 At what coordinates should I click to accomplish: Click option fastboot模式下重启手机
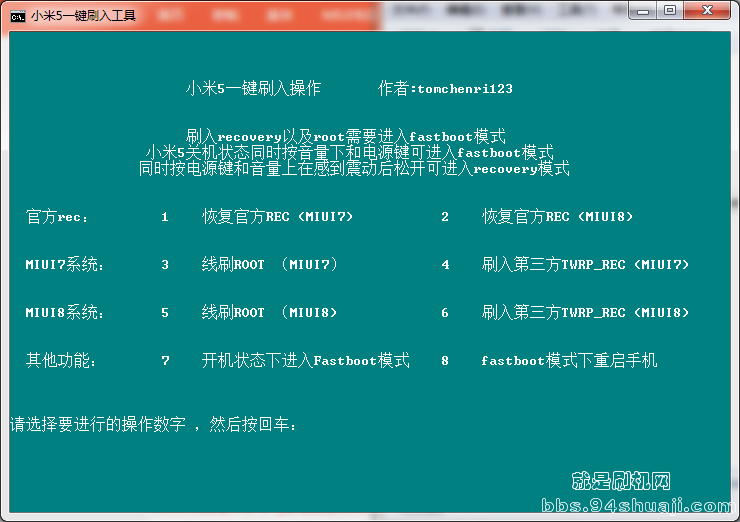tap(569, 361)
